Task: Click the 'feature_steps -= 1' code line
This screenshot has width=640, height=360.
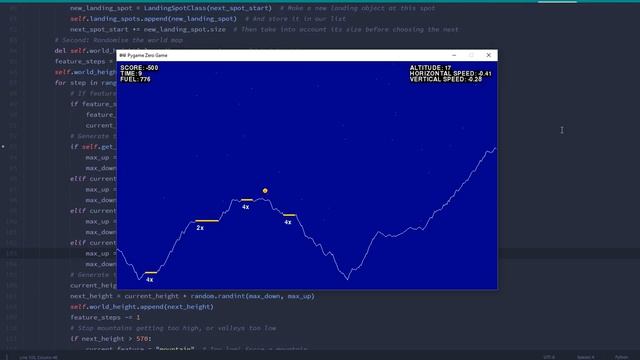Action: tap(105, 317)
